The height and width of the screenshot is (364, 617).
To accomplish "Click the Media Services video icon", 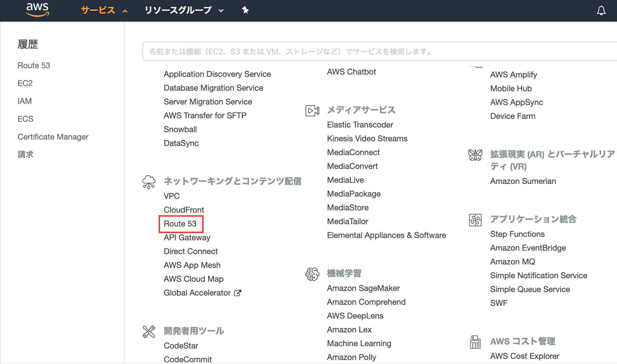I will [x=312, y=110].
